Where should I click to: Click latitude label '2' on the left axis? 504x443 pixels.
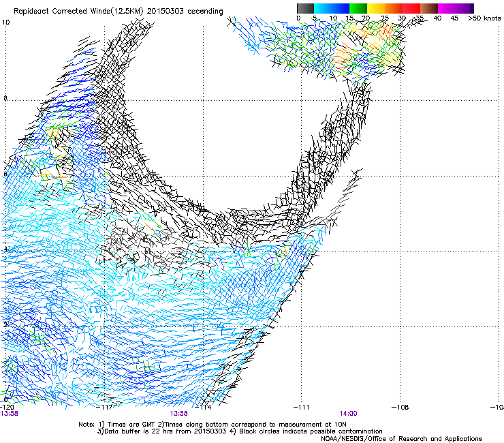coord(5,325)
